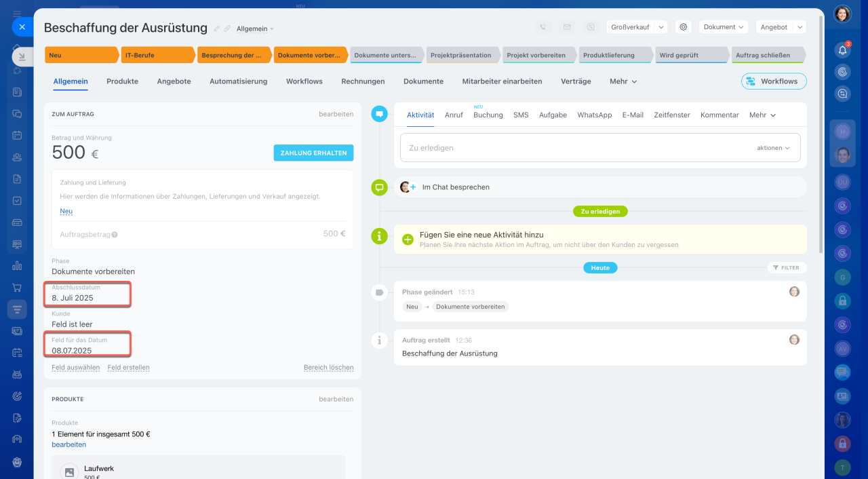This screenshot has width=868, height=479.
Task: Click the Feld auswählen link
Action: click(x=76, y=368)
